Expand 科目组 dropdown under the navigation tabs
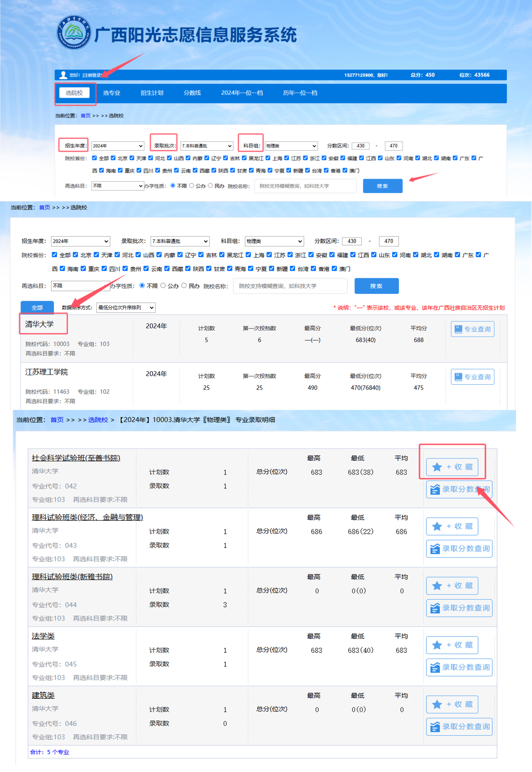The width and height of the screenshot is (532, 772). [291, 146]
